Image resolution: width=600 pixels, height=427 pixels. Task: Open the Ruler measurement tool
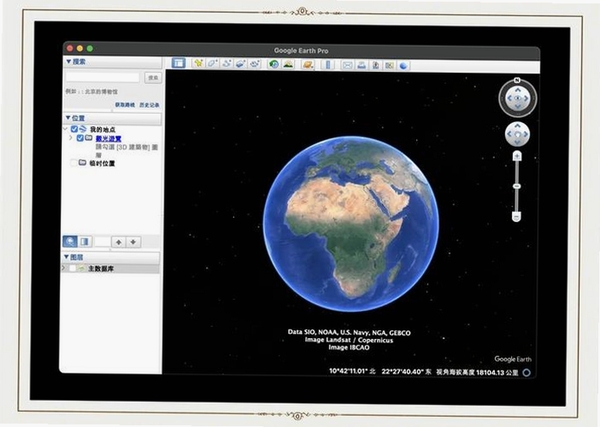(328, 65)
